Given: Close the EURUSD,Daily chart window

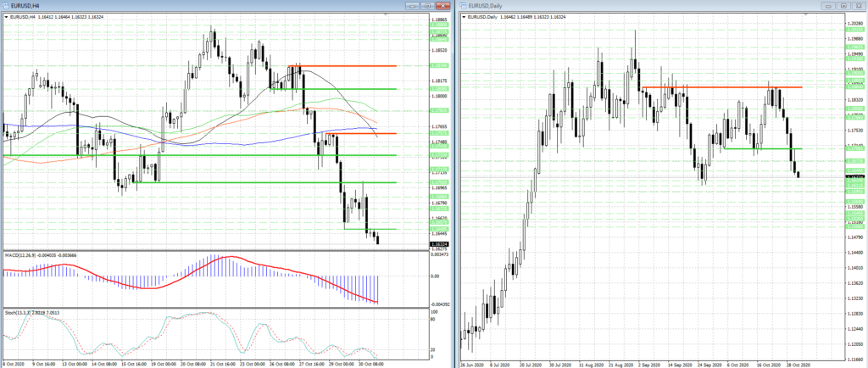Looking at the screenshot, I should 860,6.
